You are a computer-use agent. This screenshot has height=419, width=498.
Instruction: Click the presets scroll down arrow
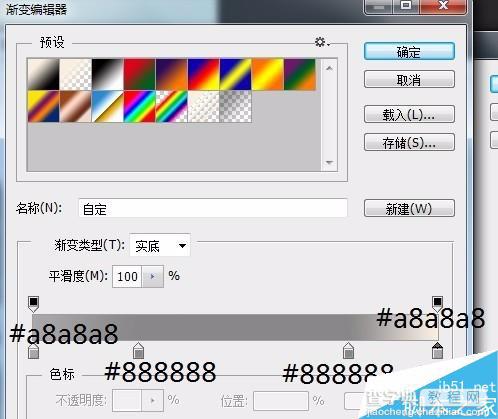click(x=329, y=162)
